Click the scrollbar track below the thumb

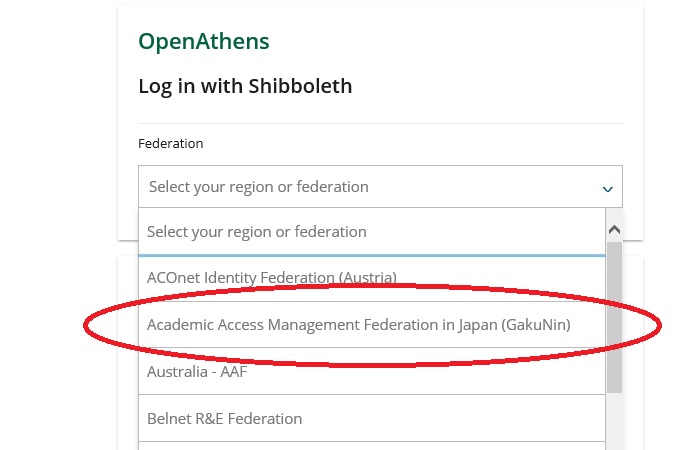coord(614,420)
